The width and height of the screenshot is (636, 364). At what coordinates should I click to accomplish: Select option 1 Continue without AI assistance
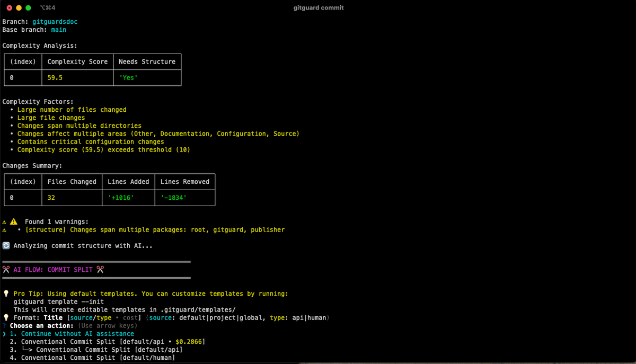72,334
